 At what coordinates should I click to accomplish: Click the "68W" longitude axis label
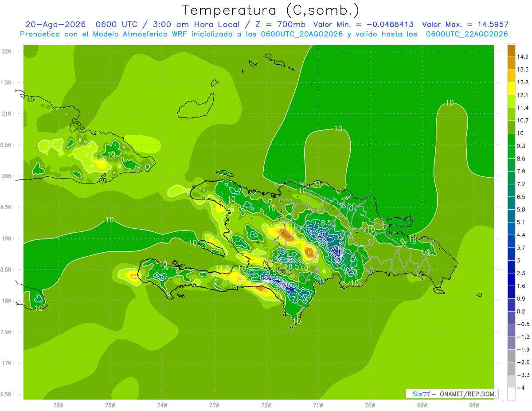[474, 405]
